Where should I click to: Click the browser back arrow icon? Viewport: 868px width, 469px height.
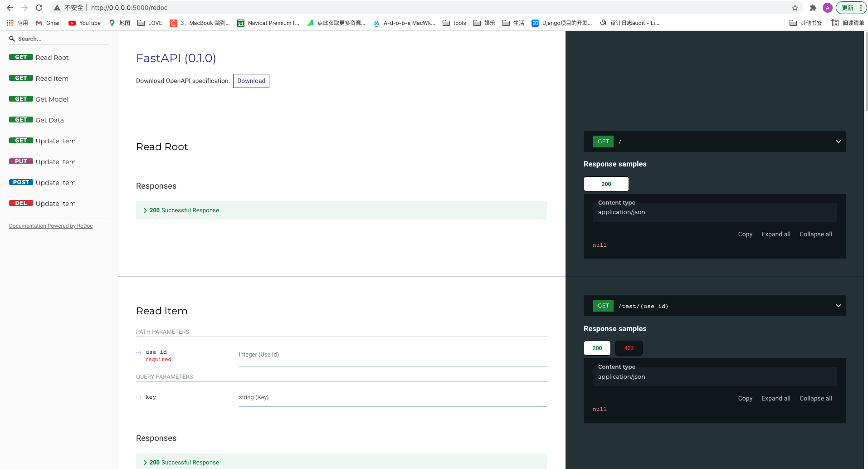(10, 8)
